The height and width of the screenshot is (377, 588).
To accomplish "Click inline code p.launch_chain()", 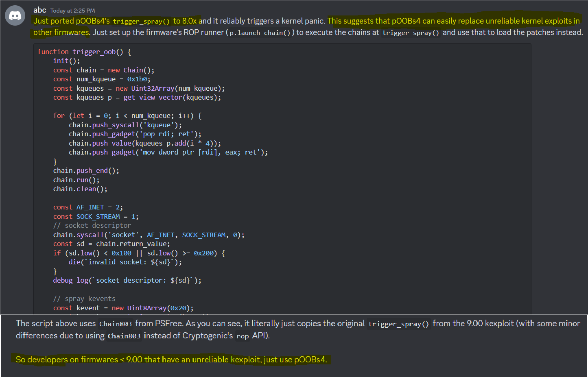I will [260, 33].
